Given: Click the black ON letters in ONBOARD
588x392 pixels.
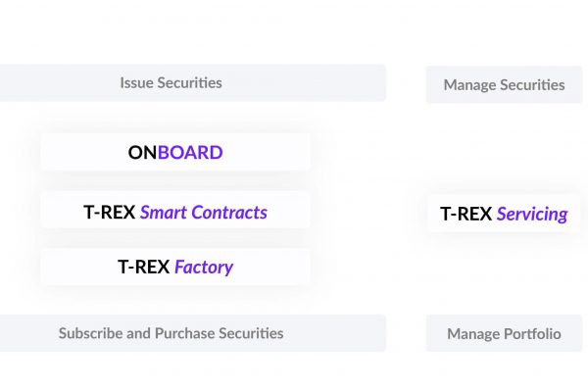Looking at the screenshot, I should 142,152.
